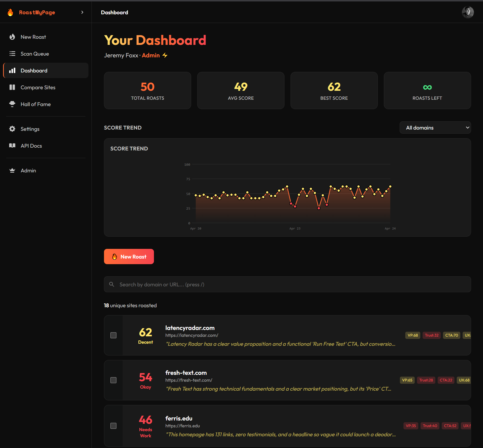Click the Admin crown icon
Screen dimensions: 483x448
12,171
